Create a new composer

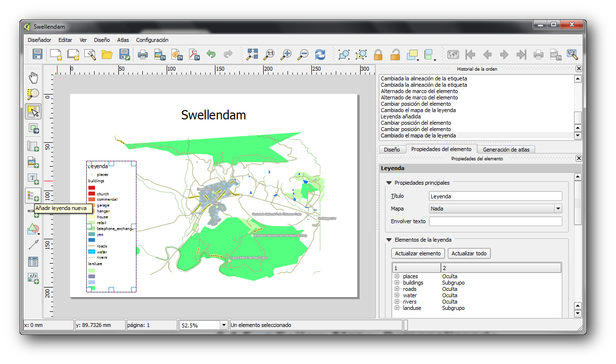click(x=56, y=55)
